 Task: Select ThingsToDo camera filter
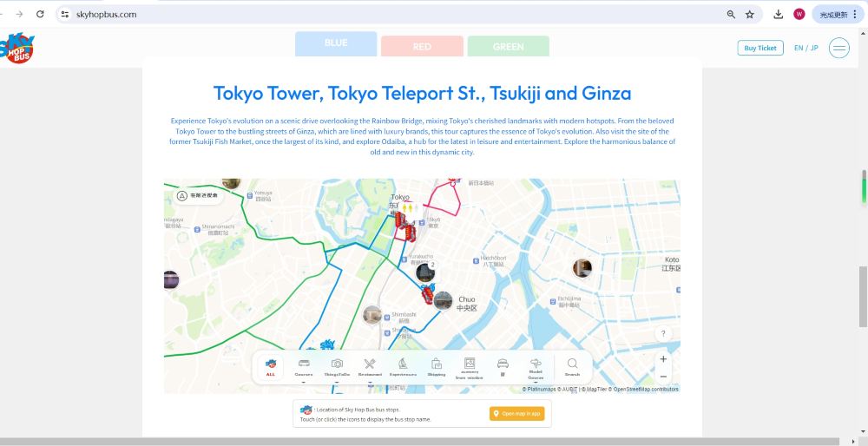coord(337,367)
